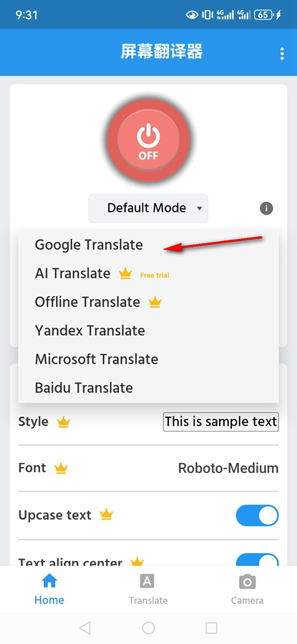
Task: Toggle the Text align center switch
Action: pos(257,560)
